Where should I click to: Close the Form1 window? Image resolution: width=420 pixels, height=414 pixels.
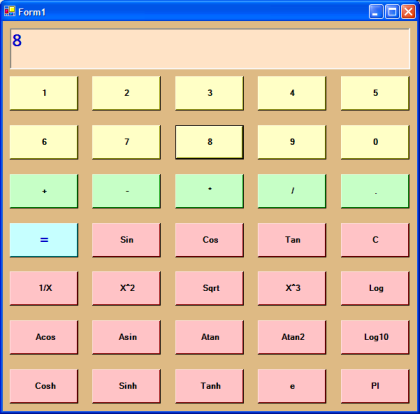tap(408, 12)
